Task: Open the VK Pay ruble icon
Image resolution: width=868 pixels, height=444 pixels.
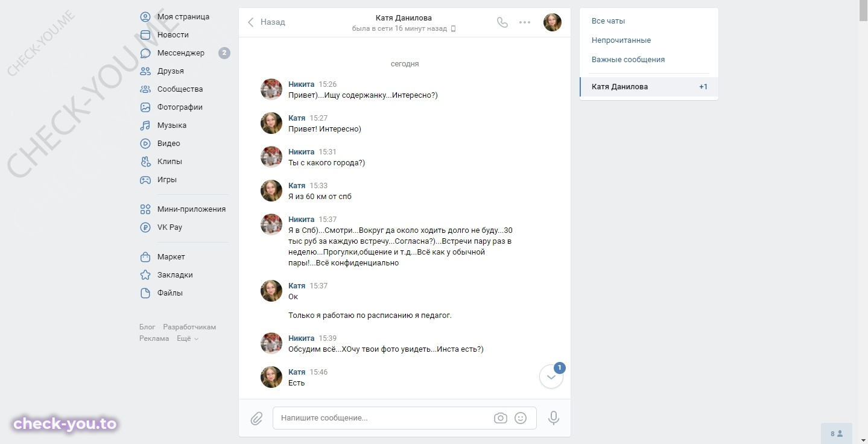Action: point(145,227)
